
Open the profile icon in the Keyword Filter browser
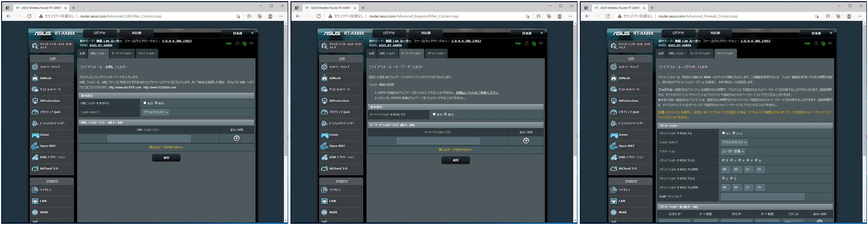560,16
